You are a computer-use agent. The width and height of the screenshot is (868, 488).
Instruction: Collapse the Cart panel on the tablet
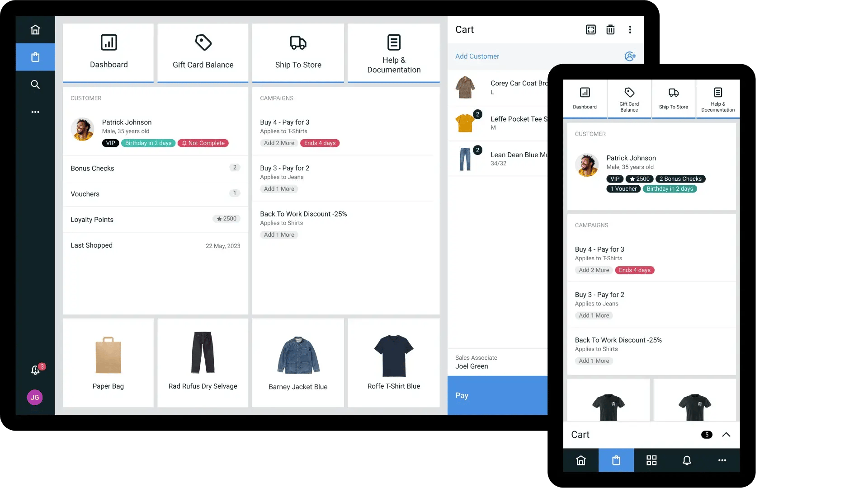(726, 434)
